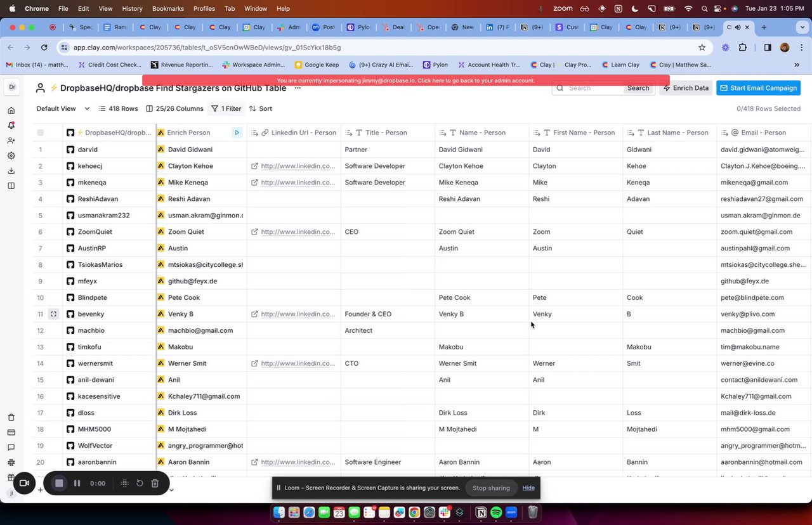Click the Loom camera bubble button
The height and width of the screenshot is (525, 812).
(x=25, y=483)
